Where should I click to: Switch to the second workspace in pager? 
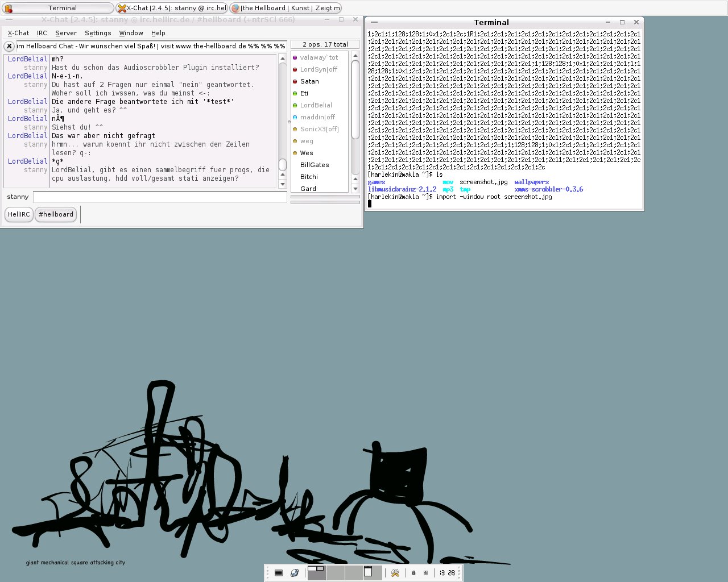335,573
